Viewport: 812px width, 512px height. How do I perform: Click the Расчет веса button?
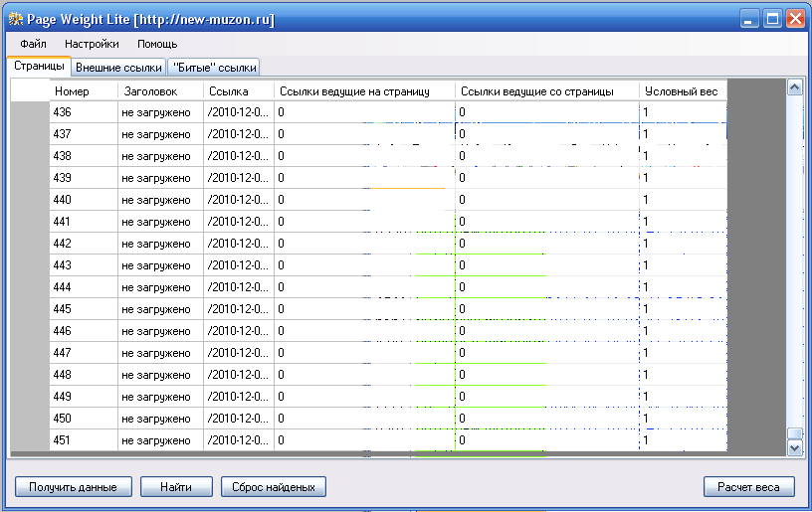749,487
